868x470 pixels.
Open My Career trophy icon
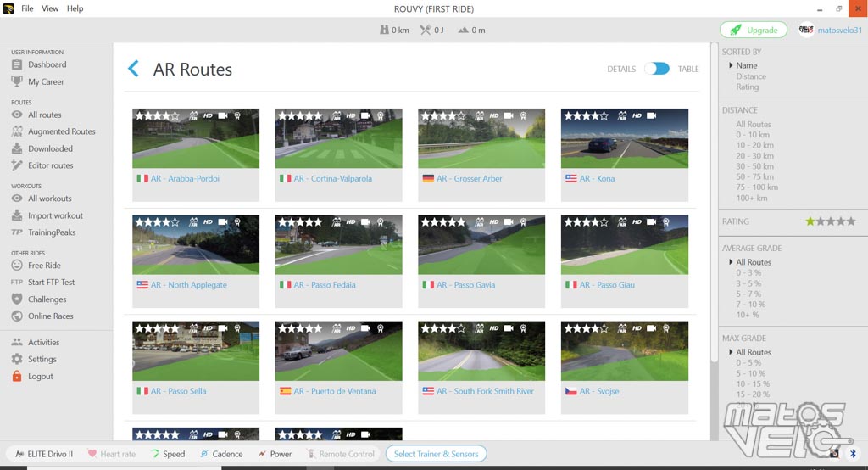[x=17, y=81]
